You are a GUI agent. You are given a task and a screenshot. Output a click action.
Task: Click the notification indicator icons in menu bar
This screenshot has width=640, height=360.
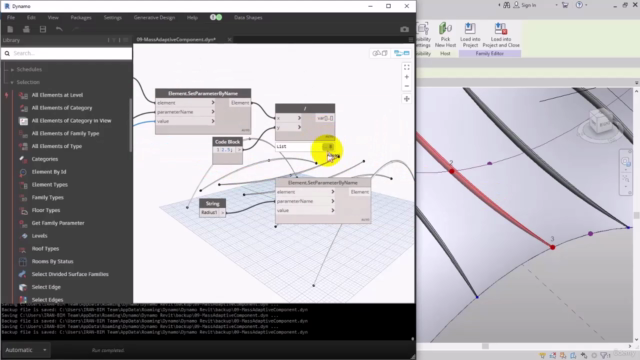tap(216, 17)
